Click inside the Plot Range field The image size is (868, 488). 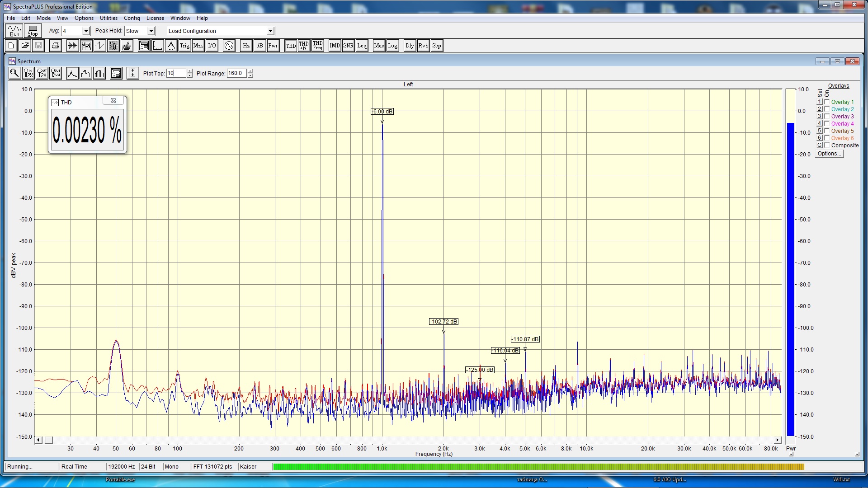[236, 73]
